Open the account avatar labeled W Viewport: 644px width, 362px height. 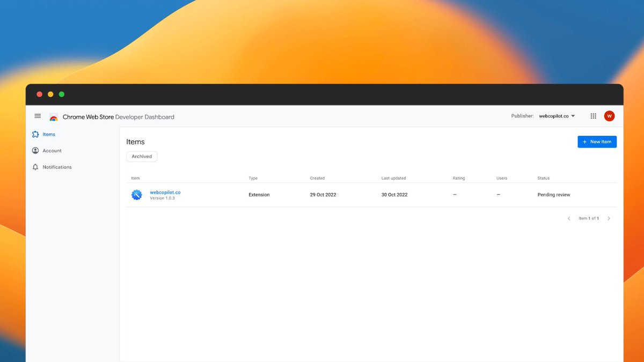(609, 116)
